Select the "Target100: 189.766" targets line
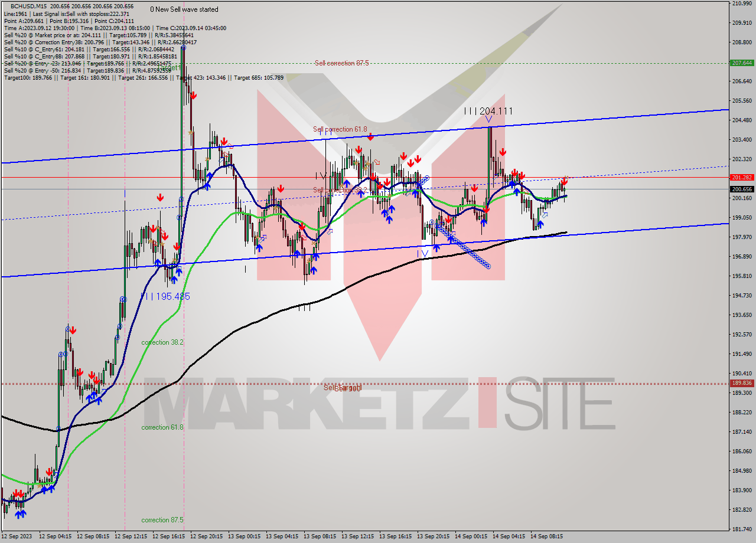The image size is (756, 543). coord(144,77)
